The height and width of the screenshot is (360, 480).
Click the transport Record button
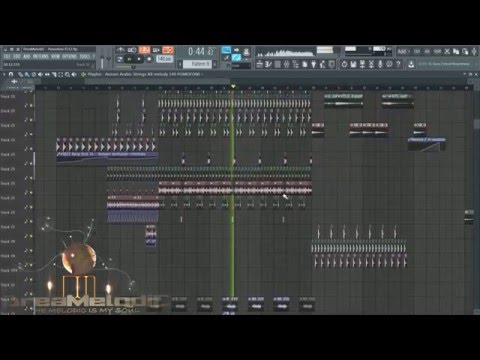pyautogui.click(x=149, y=59)
